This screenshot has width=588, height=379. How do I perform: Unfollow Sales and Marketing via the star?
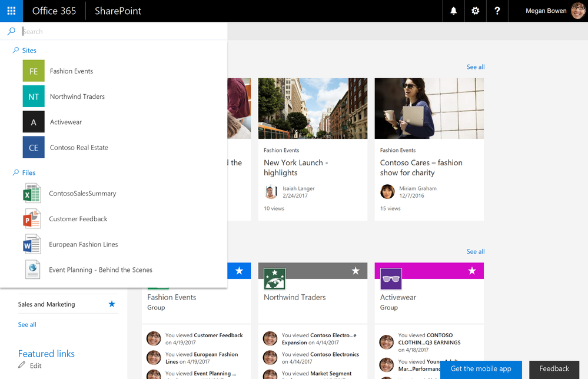112,304
